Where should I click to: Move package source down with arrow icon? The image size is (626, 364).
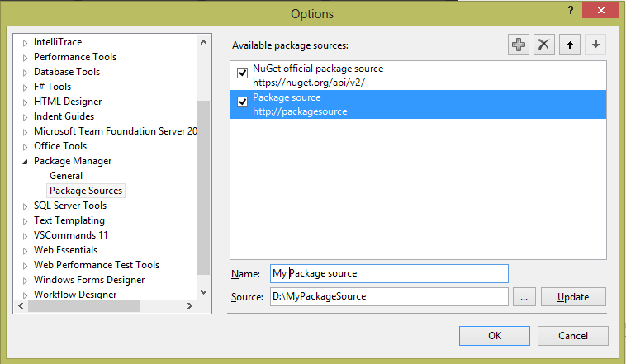click(x=595, y=45)
